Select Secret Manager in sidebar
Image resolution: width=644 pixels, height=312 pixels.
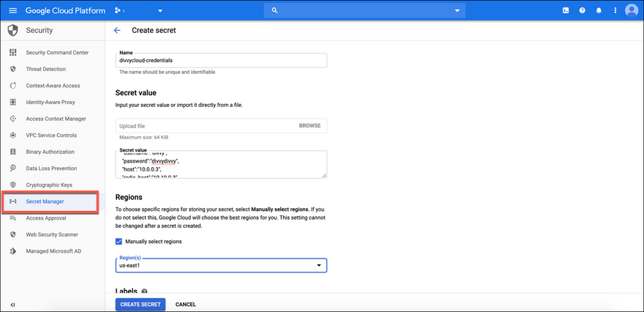click(x=50, y=201)
